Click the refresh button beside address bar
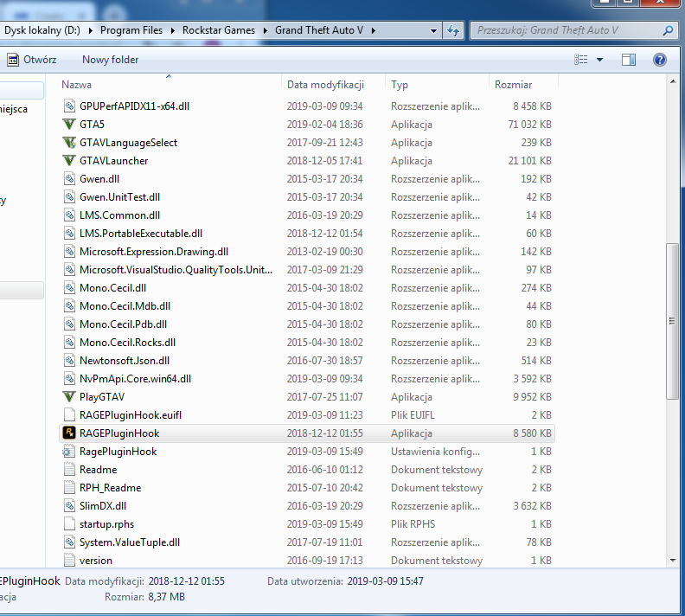The image size is (685, 616). [x=453, y=30]
